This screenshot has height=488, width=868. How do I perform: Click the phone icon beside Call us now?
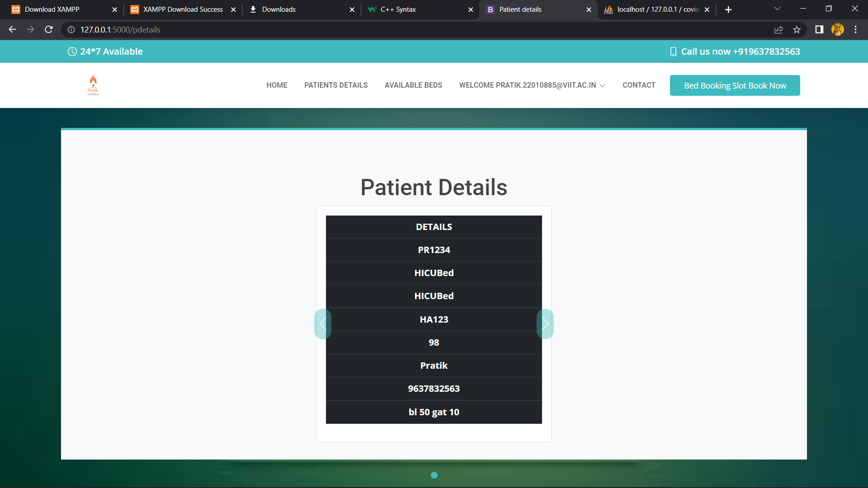(673, 52)
